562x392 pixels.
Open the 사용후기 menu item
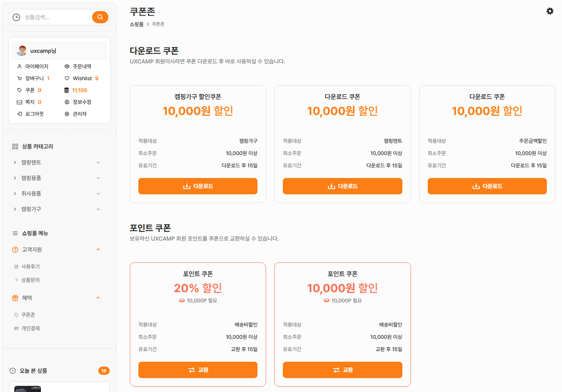(x=30, y=266)
